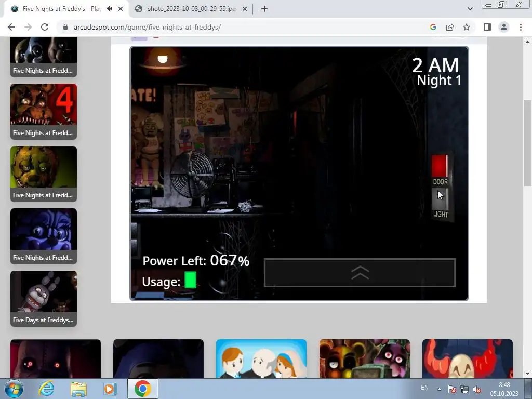
Task: Open Windows Media Player from taskbar
Action: point(110,389)
